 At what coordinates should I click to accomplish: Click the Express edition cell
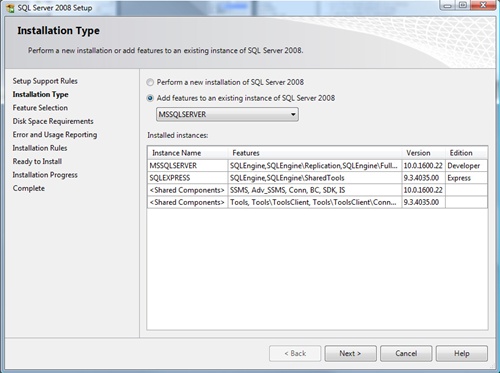pyautogui.click(x=466, y=178)
